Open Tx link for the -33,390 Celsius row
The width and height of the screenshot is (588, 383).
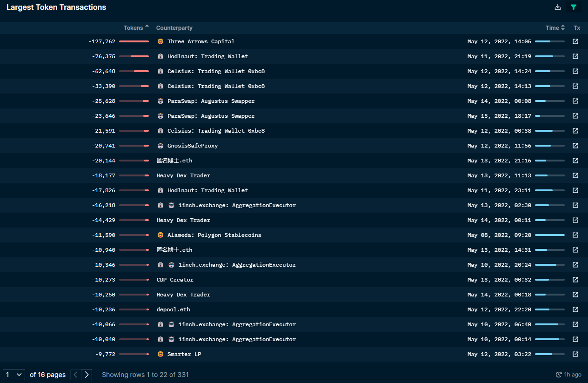pos(575,86)
